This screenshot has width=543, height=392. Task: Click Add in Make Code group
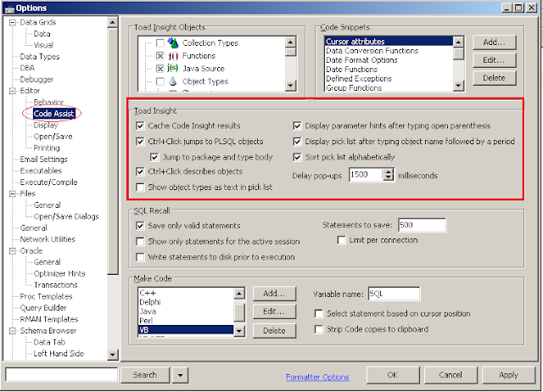274,294
